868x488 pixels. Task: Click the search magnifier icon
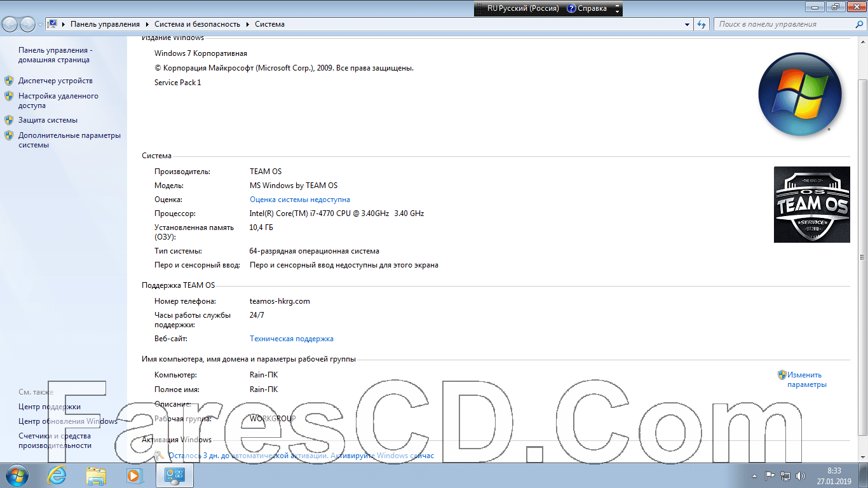coord(859,24)
